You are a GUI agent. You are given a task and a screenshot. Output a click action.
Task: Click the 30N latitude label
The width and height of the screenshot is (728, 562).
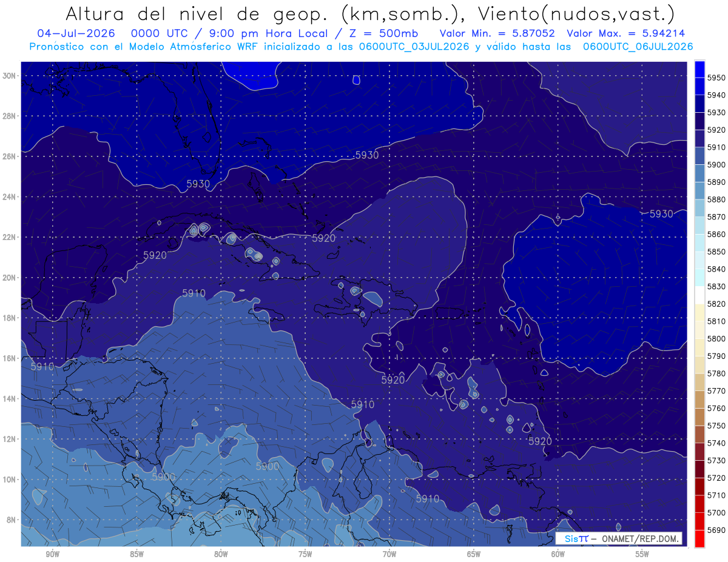click(x=10, y=76)
